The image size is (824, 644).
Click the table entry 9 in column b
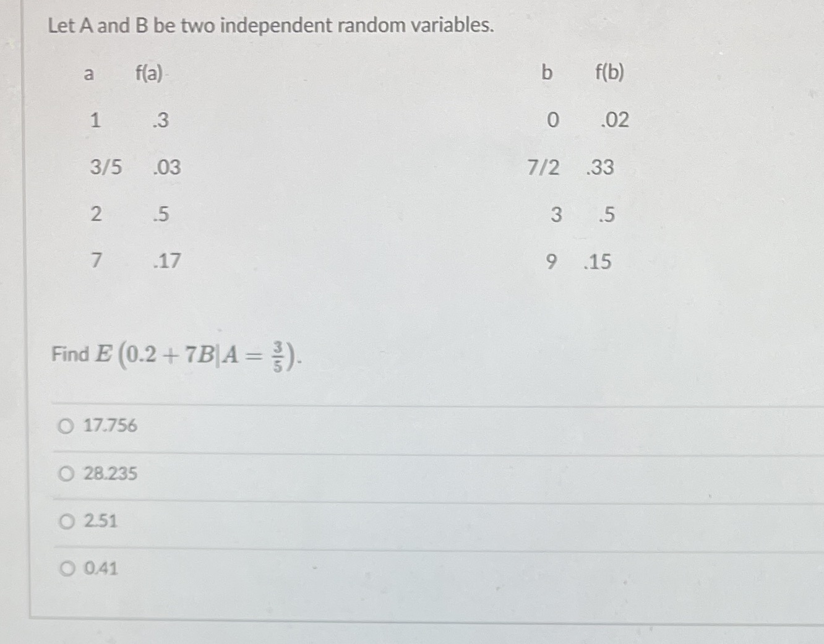pos(552,262)
